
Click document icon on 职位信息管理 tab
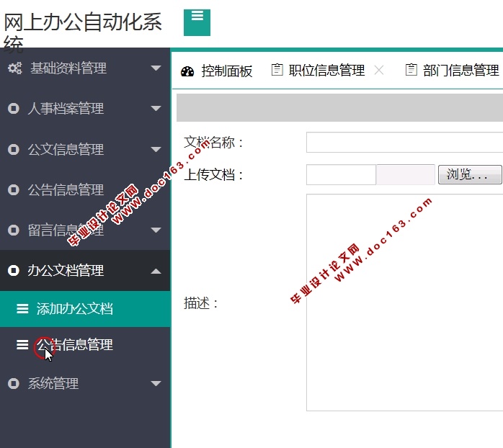pos(277,70)
